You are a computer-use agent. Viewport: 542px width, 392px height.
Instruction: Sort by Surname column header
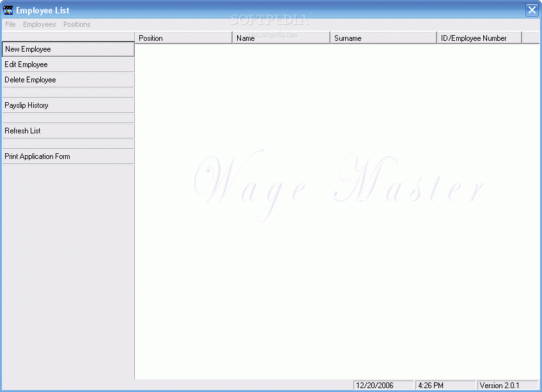(383, 38)
